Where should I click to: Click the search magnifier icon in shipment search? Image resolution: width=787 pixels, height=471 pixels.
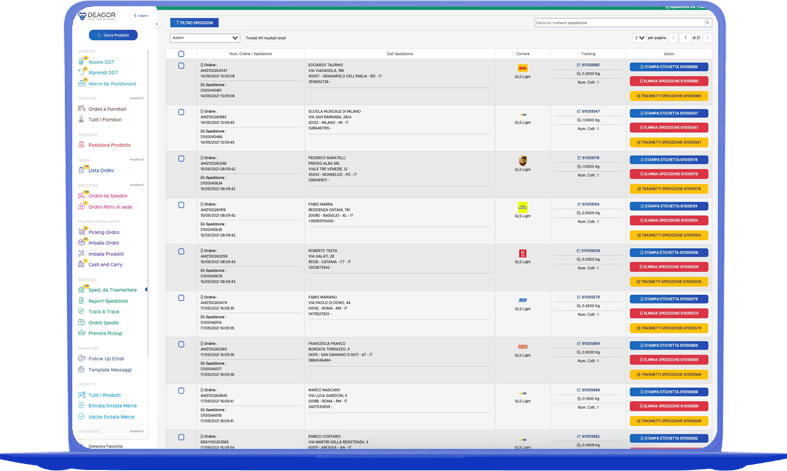tap(707, 23)
